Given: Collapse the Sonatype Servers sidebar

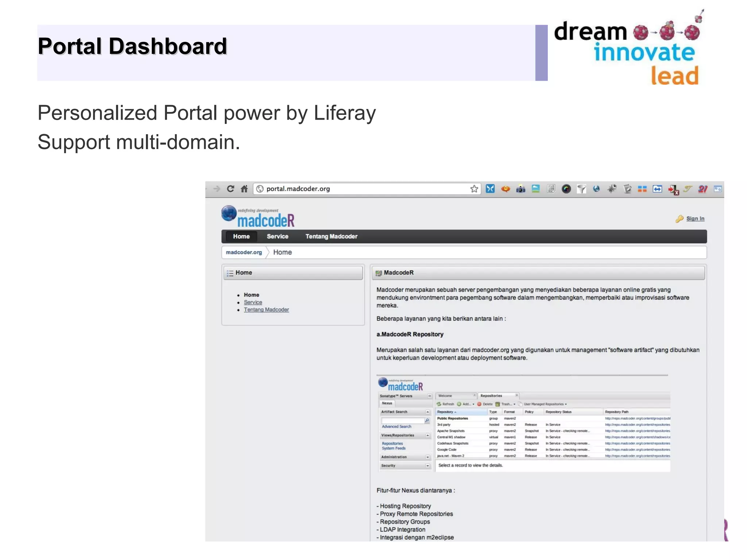Looking at the screenshot, I should [x=429, y=396].
